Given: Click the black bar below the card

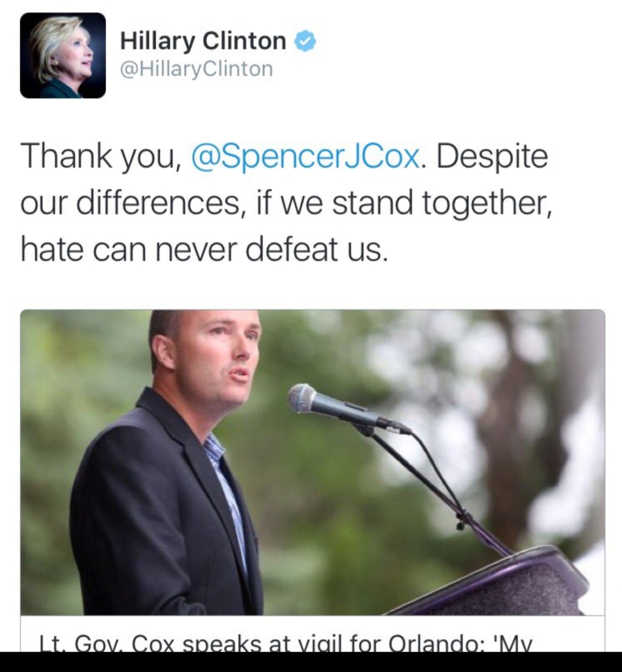Looking at the screenshot, I should coord(311,662).
